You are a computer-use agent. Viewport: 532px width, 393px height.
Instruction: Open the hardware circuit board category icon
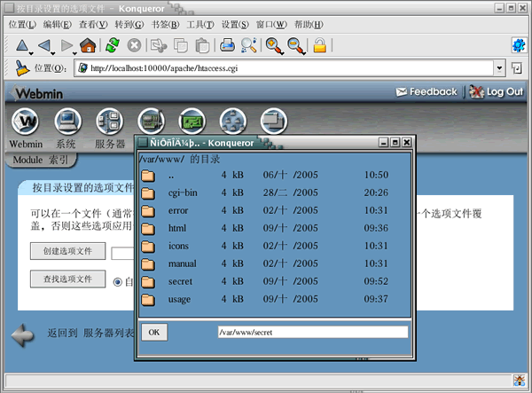point(152,122)
